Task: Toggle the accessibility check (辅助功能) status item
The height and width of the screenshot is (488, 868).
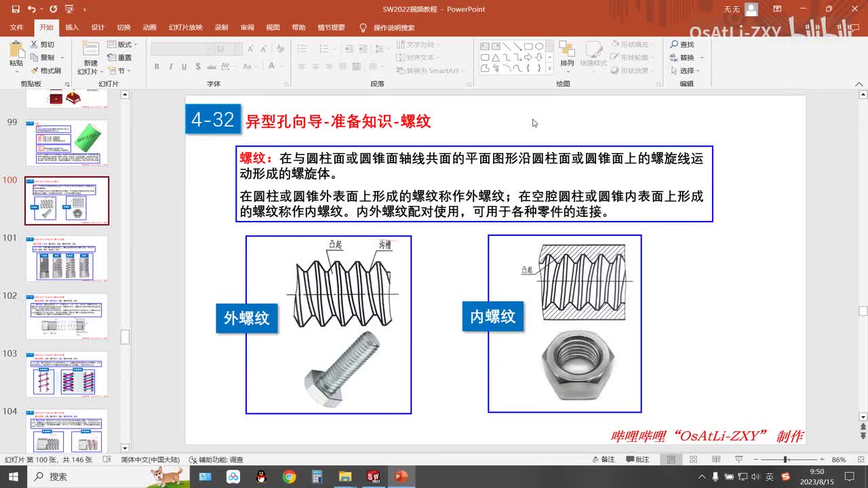Action: click(x=216, y=460)
